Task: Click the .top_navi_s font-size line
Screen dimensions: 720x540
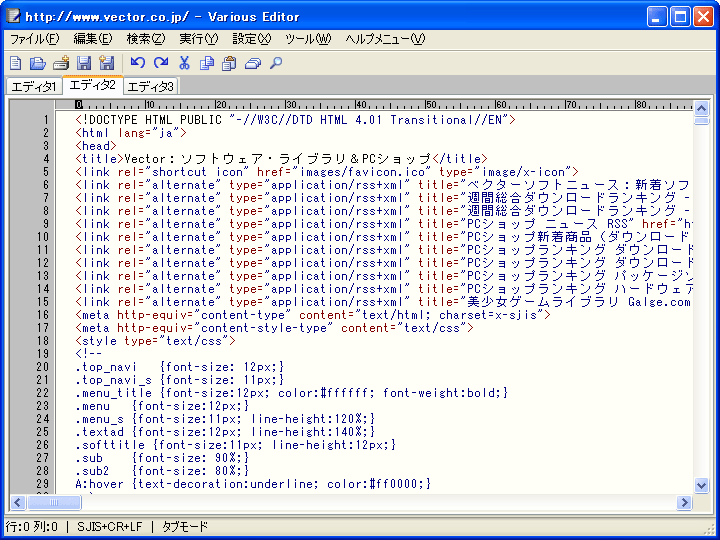Action: pos(180,380)
